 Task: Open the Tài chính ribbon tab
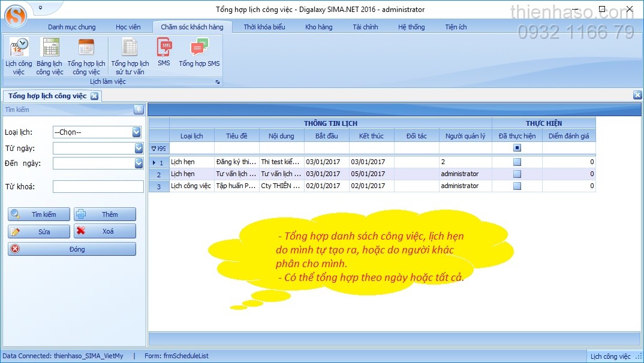coord(365,27)
